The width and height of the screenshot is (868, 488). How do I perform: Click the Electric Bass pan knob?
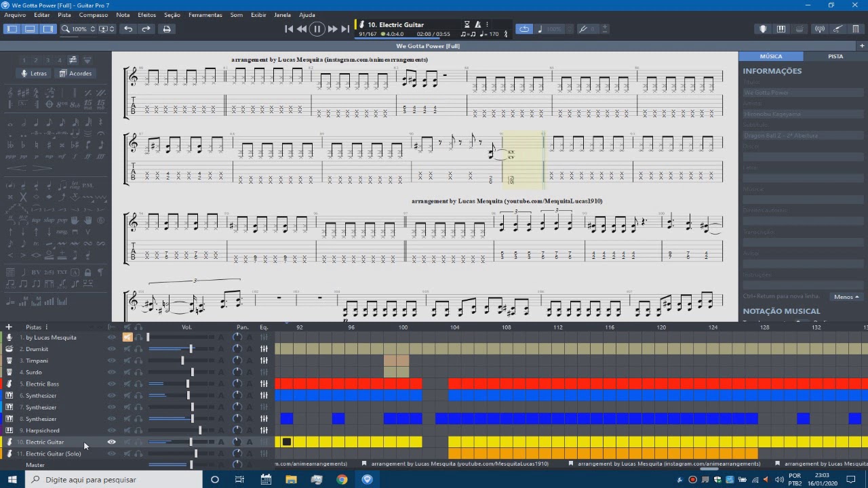pos(237,384)
